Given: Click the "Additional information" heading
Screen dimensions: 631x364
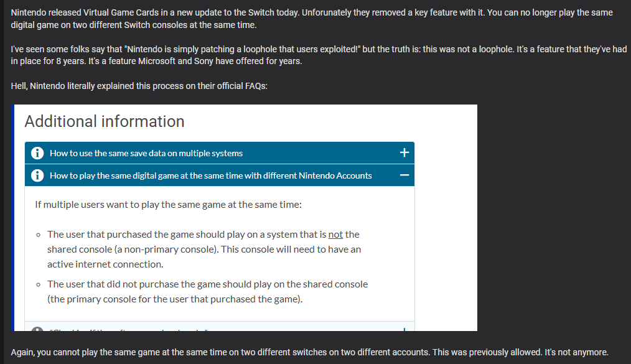Looking at the screenshot, I should (x=104, y=121).
